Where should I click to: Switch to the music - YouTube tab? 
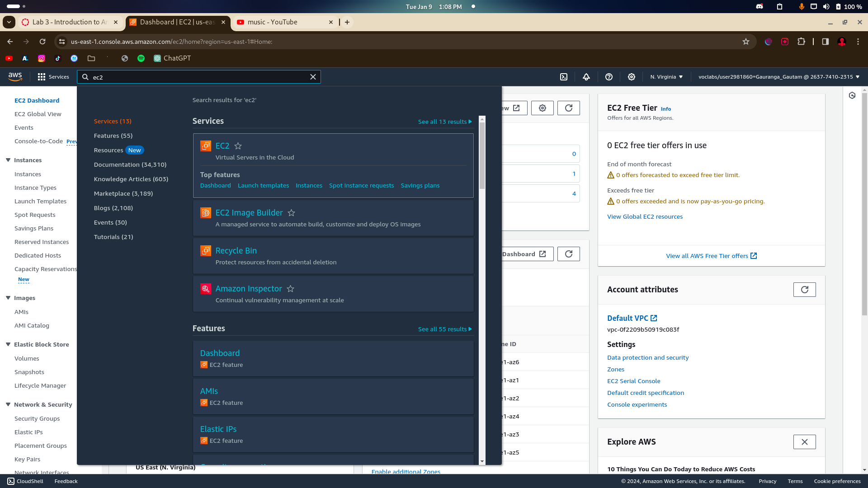pyautogui.click(x=272, y=22)
